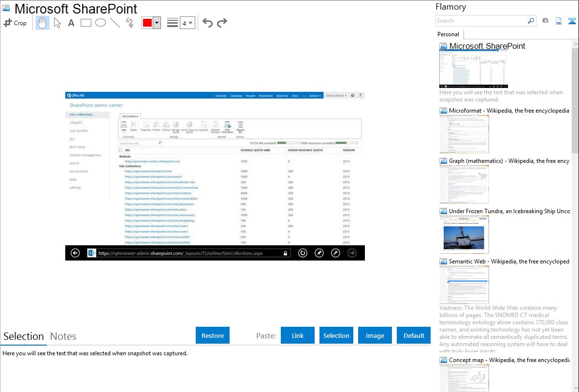Click the refresh icon in snapshot browser bar
The height and width of the screenshot is (392, 579).
point(303,253)
